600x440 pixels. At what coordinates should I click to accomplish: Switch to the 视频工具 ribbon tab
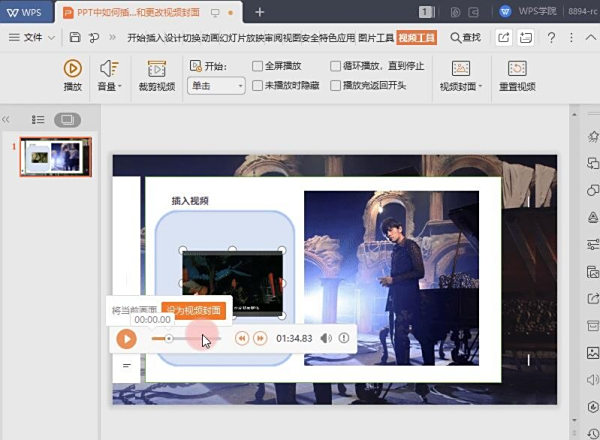416,37
